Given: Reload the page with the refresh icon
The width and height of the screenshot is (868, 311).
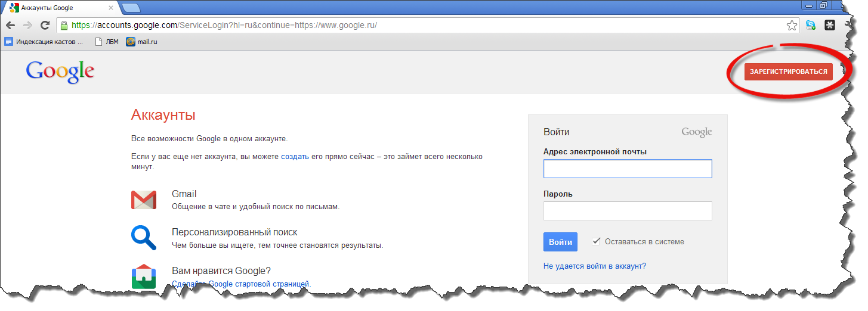Looking at the screenshot, I should pos(45,26).
